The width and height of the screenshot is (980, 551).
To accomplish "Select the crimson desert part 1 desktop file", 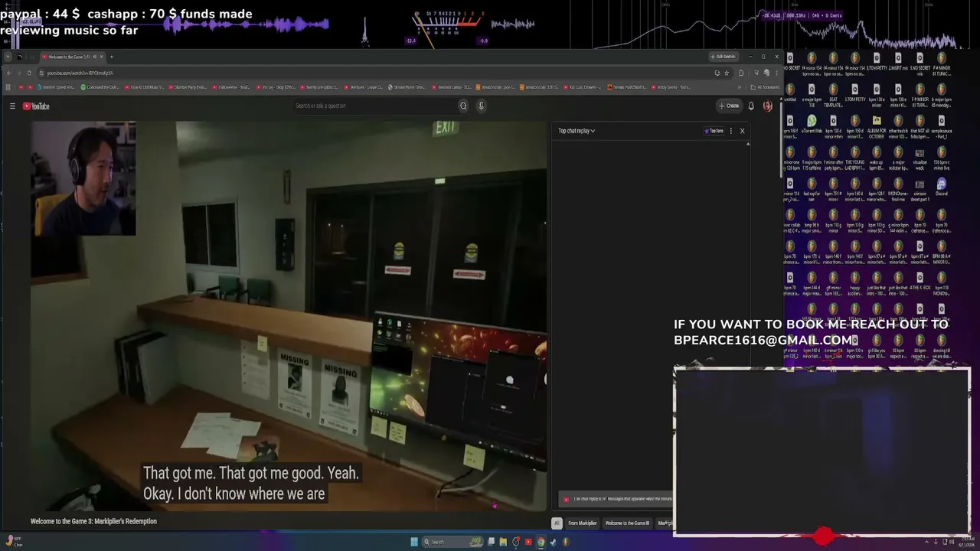I will [920, 188].
